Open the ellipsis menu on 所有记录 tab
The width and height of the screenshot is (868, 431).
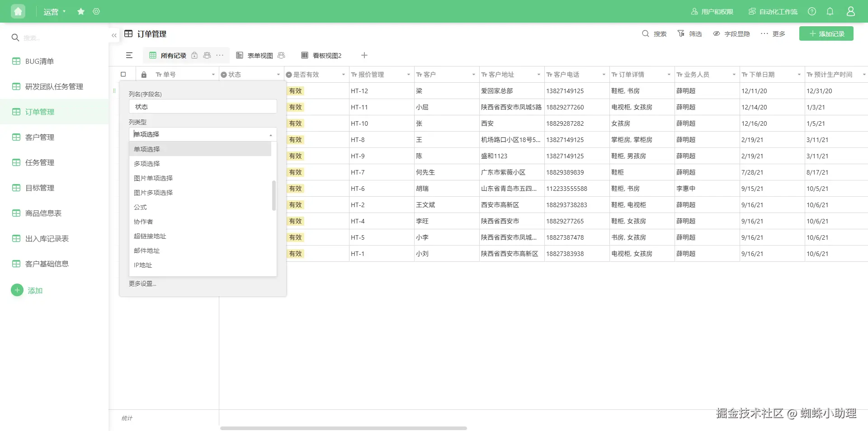click(220, 55)
